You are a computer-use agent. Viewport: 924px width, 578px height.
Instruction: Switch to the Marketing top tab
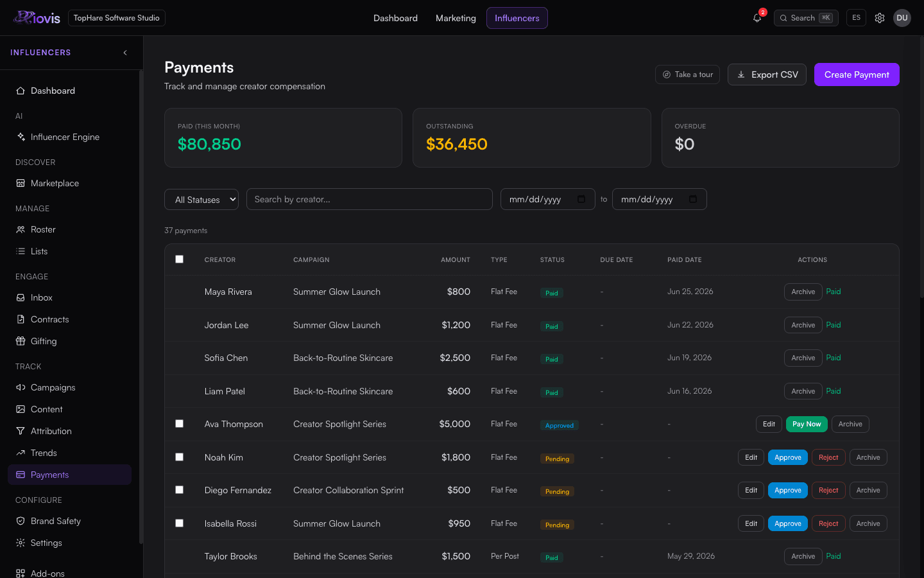(456, 18)
